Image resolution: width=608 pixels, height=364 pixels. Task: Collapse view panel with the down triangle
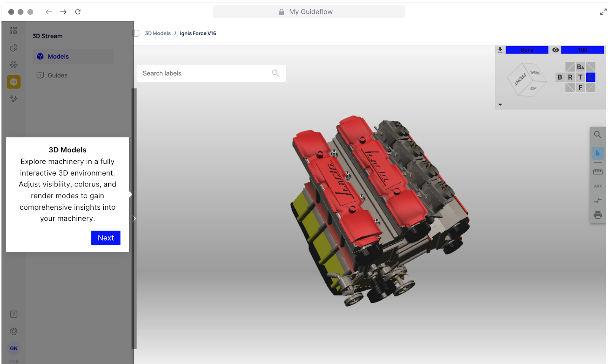500,104
